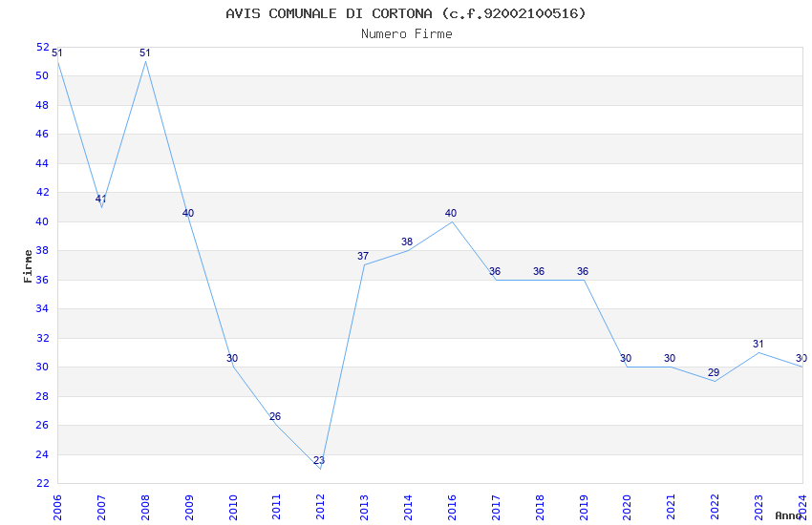The image size is (812, 525).
Task: Click y-axis tick value 32
Action: pos(42,338)
